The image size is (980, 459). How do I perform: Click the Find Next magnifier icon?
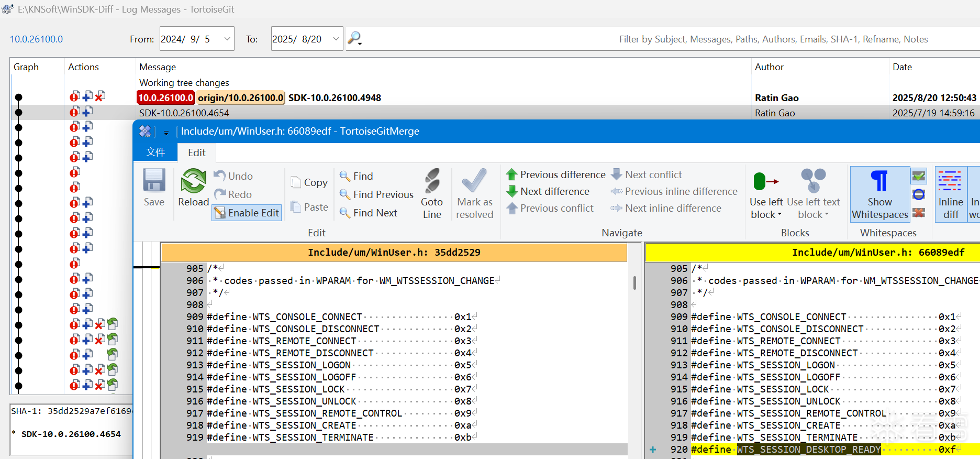pos(345,212)
